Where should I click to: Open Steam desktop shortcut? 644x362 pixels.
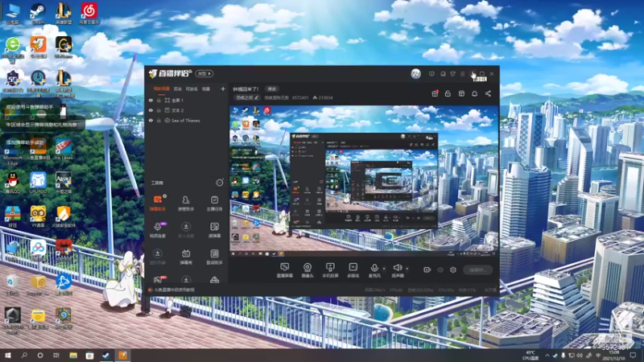click(38, 14)
